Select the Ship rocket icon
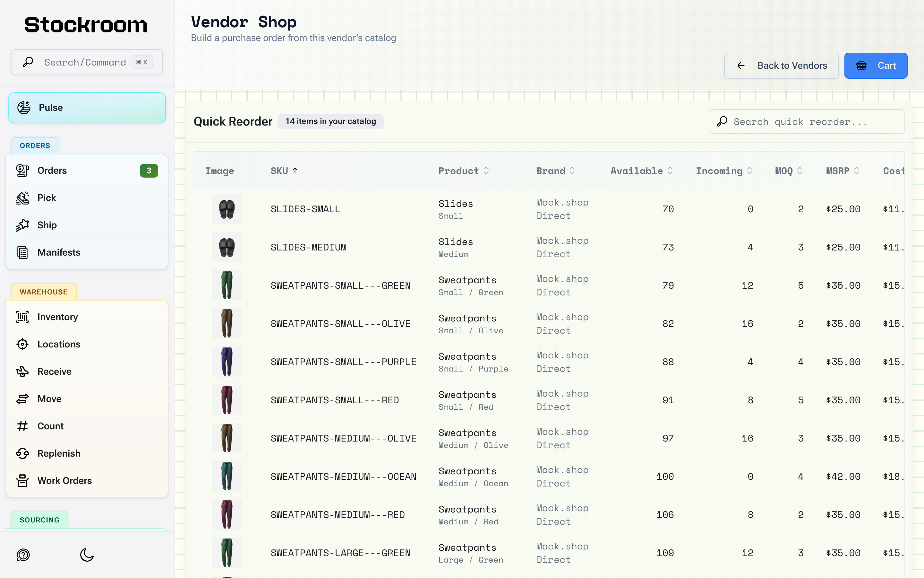Screen dimensions: 924x578 pyautogui.click(x=22, y=225)
